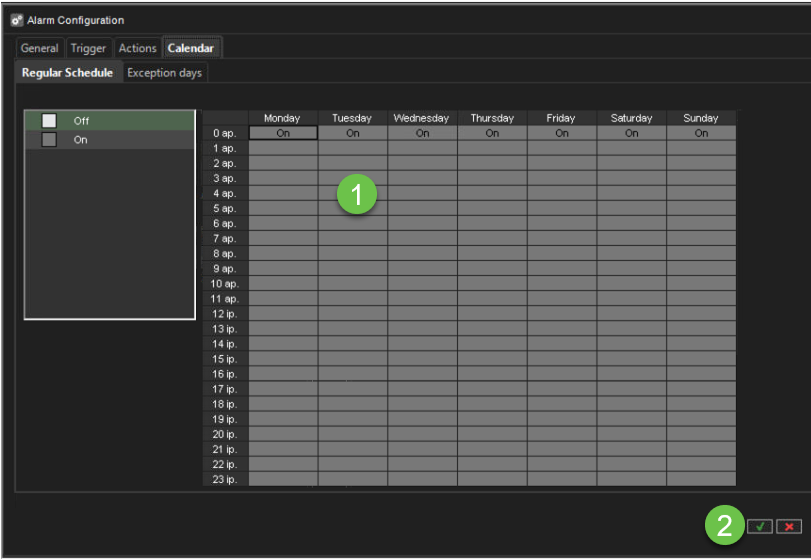Click the red X cancel button

[x=789, y=527]
